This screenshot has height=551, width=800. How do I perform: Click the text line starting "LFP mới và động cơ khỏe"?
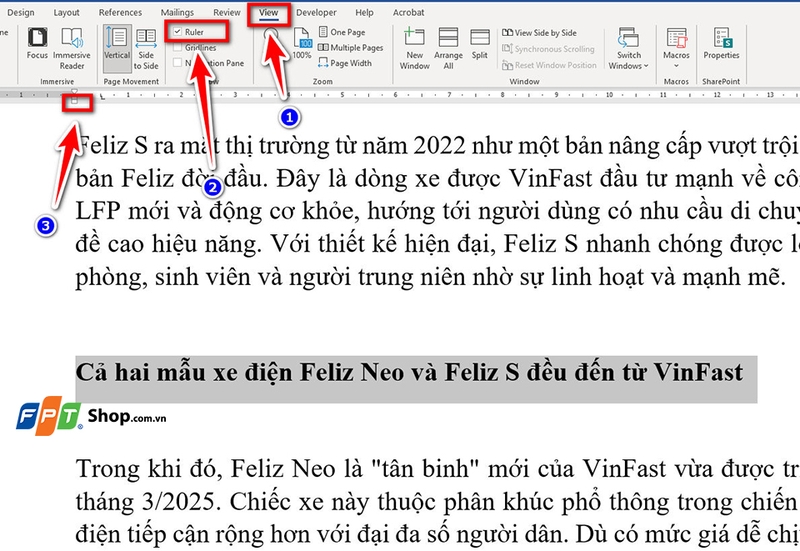tap(437, 211)
